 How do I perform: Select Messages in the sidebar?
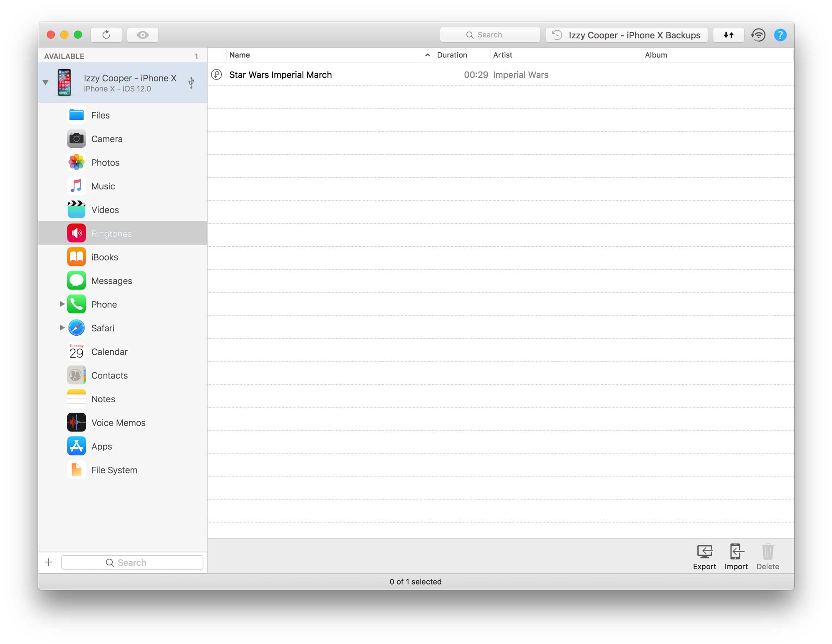coord(111,281)
